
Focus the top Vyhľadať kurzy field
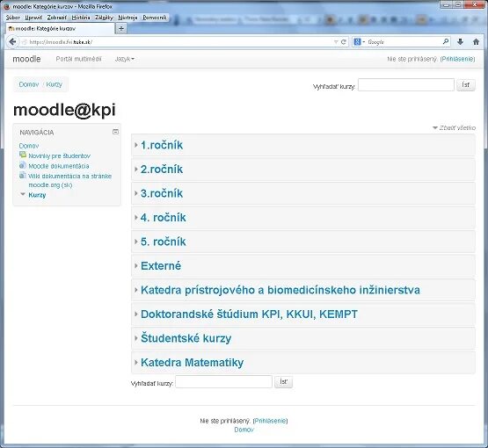tap(406, 84)
